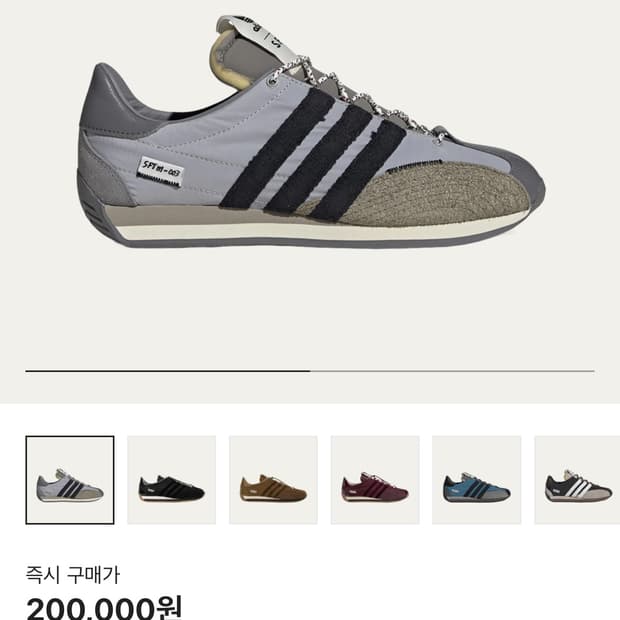
Task: Choose the all-black shoe thumbnail
Action: (172, 480)
